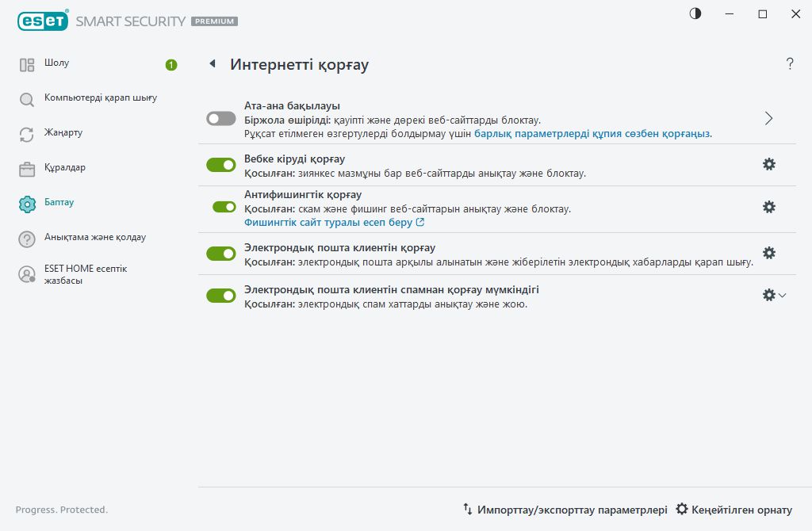Disable the Антифишингтік қорғау toggle

[x=224, y=207]
